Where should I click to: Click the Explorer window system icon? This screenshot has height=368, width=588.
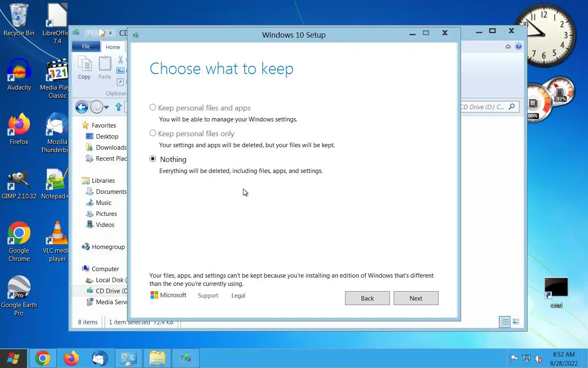click(76, 32)
